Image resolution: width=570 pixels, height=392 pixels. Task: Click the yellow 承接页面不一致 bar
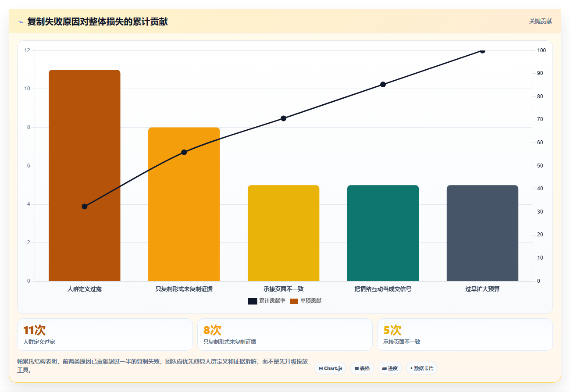click(284, 233)
